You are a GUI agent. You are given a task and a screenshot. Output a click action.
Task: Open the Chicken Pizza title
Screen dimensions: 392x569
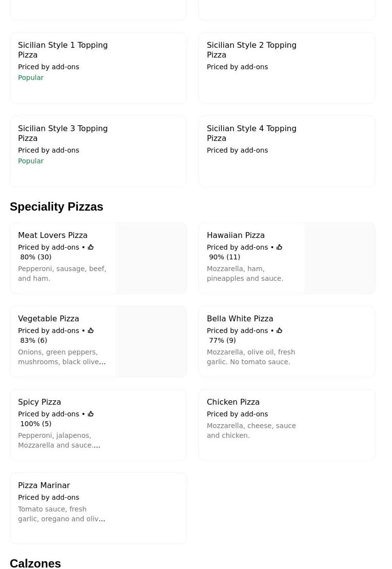(233, 402)
